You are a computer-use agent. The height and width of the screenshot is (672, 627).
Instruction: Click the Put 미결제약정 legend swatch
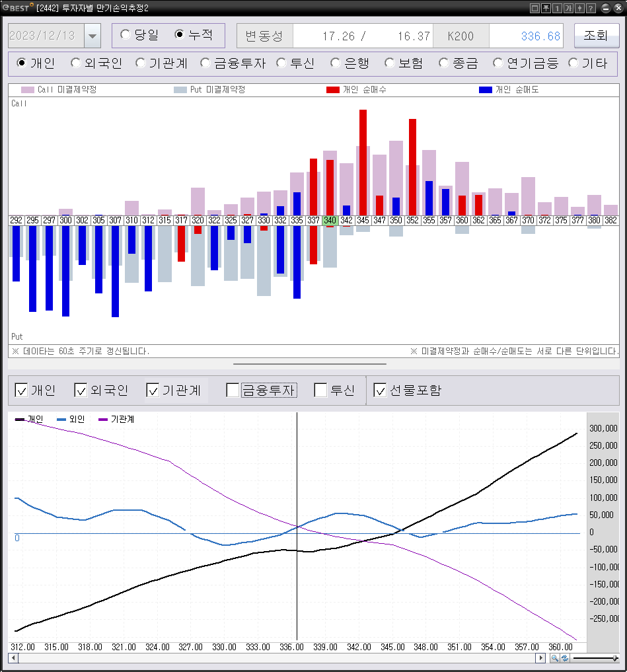[x=180, y=90]
